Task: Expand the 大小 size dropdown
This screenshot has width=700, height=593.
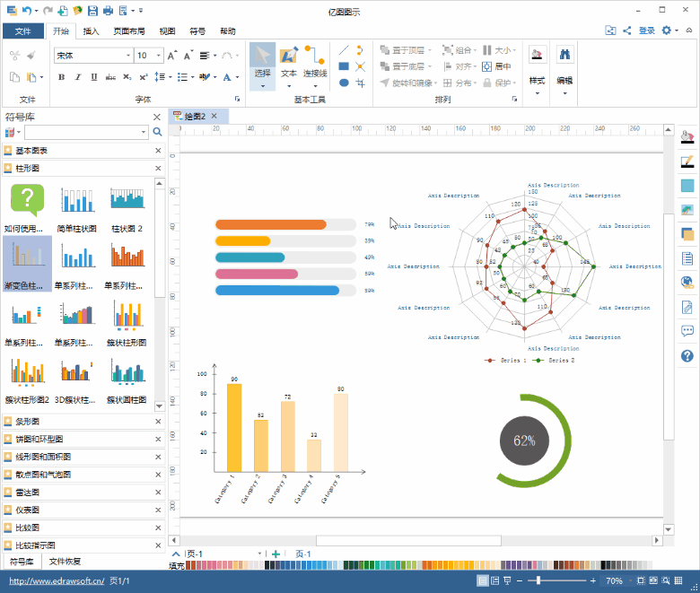Action: (x=514, y=50)
